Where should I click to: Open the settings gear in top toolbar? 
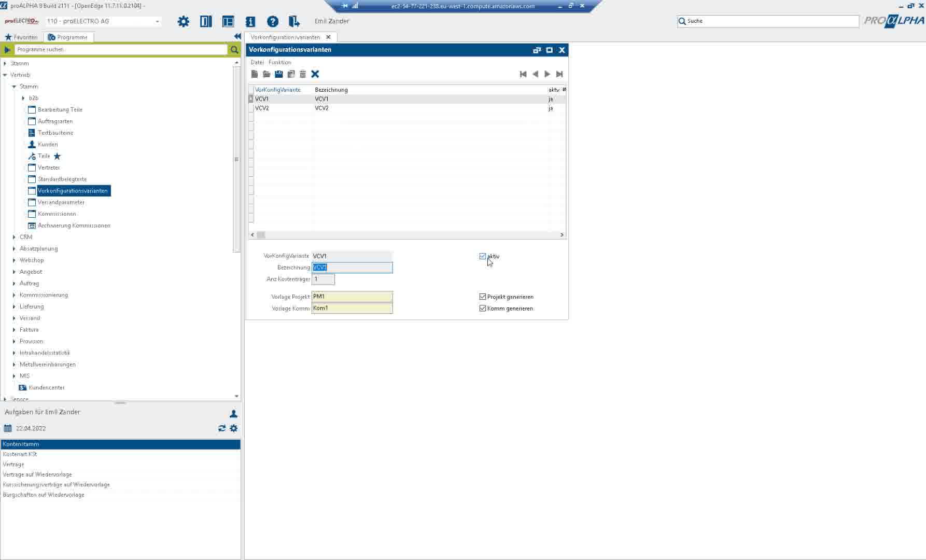coord(183,21)
